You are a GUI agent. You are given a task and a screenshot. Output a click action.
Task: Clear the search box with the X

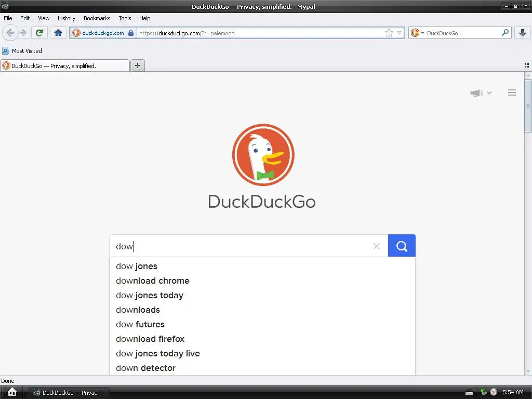click(377, 246)
